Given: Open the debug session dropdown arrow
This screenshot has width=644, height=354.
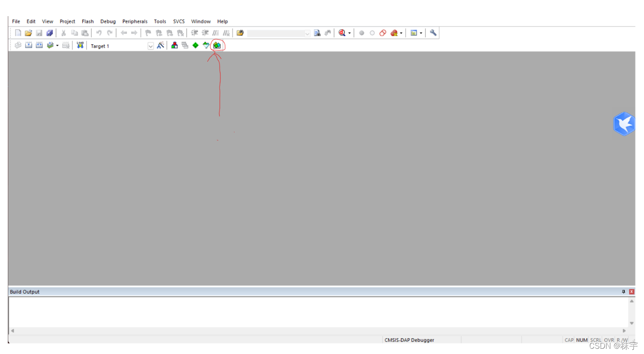Looking at the screenshot, I should click(x=349, y=33).
